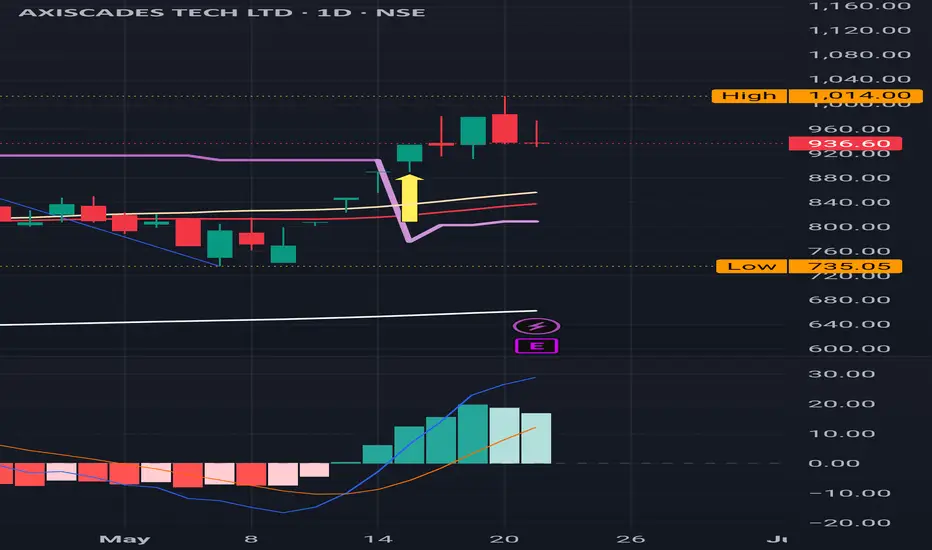This screenshot has height=550, width=932.
Task: Click the date 20 on time axis
Action: tap(504, 539)
